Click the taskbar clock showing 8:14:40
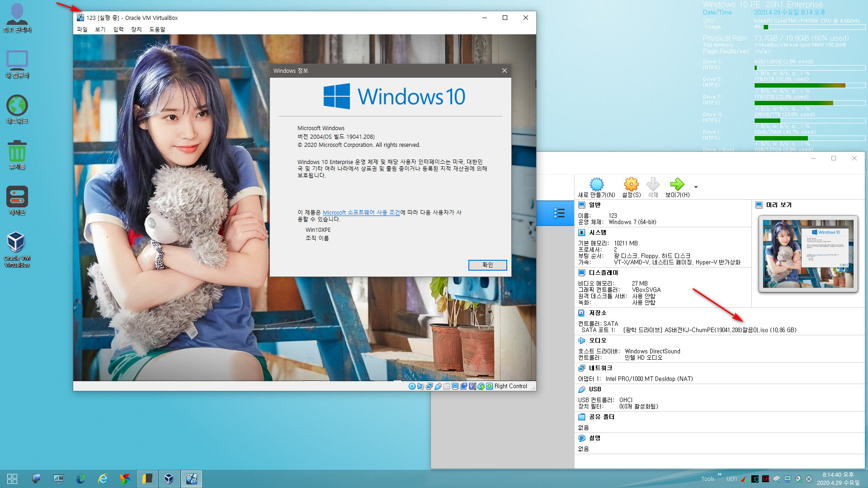The height and width of the screenshot is (488, 868). (x=838, y=479)
